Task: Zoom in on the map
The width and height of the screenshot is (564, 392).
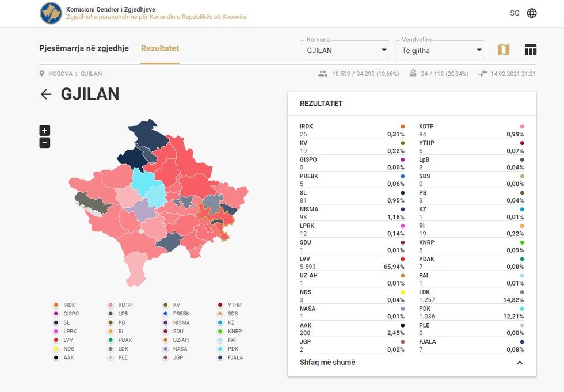Action: tap(45, 131)
